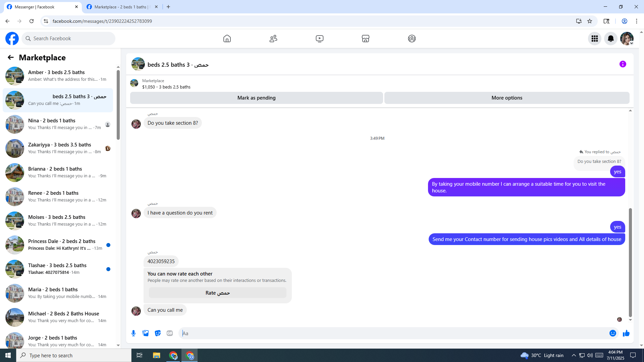Open the Groups icon in top navigation
The width and height of the screenshot is (644, 362).
(x=412, y=39)
